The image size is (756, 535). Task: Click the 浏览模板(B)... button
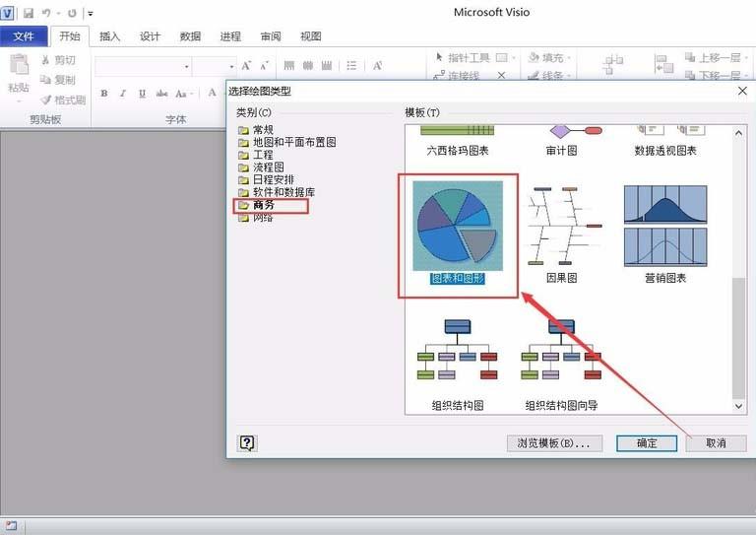[554, 443]
